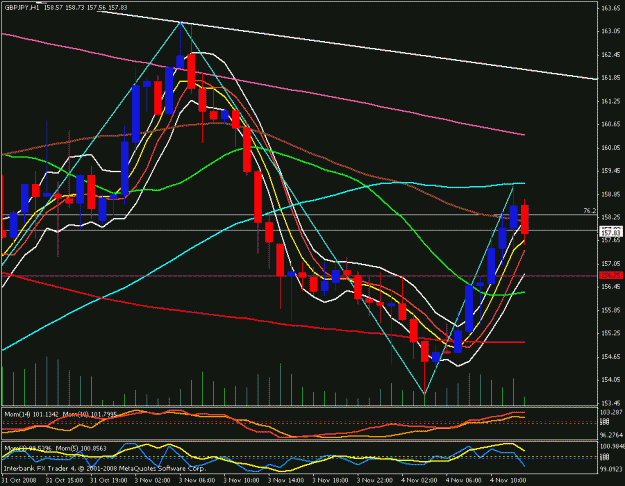The width and height of the screenshot is (625, 486).
Task: Click the 163.65 price axis label
Action: [x=610, y=8]
